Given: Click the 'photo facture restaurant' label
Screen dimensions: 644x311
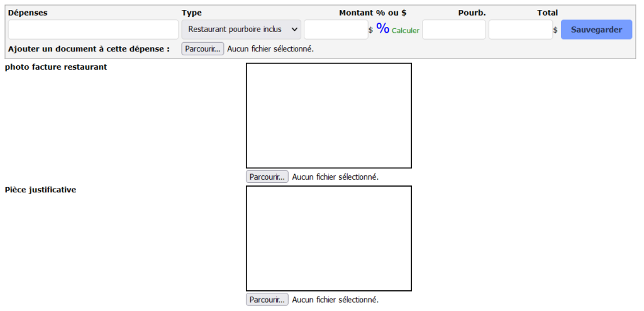Looking at the screenshot, I should 56,67.
